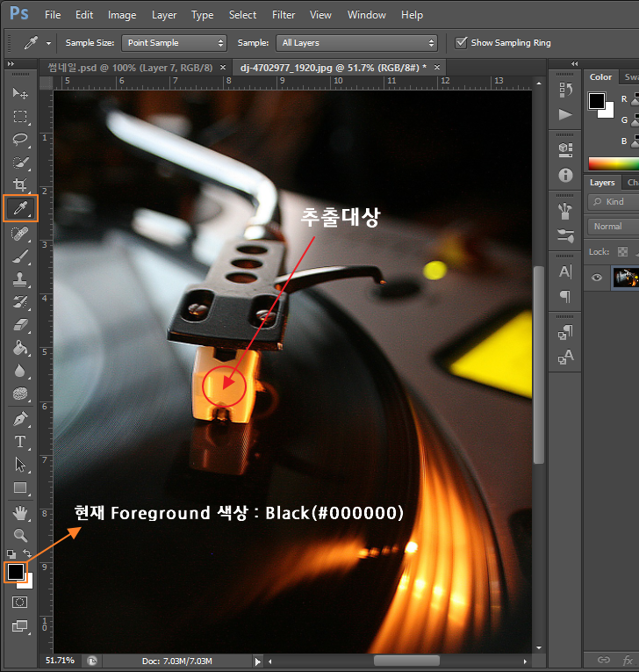Screen dimensions: 639x672
Task: Select the Paint Bucket tool
Action: [19, 348]
